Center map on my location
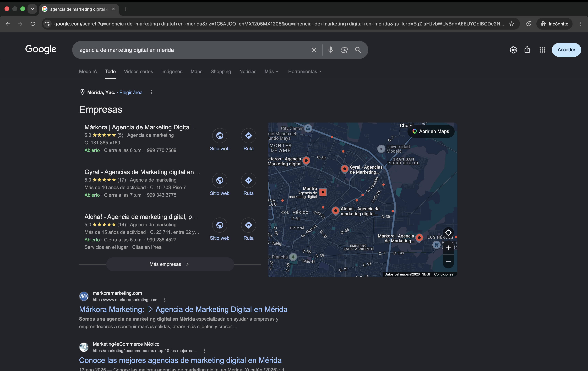This screenshot has height=371, width=588. pos(448,233)
